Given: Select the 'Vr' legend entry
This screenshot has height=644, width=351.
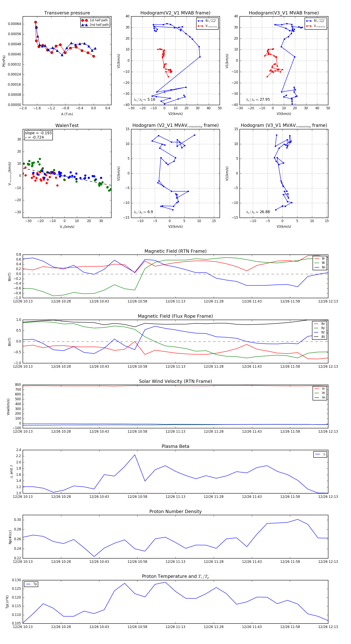Looking at the screenshot, I should (x=320, y=389).
